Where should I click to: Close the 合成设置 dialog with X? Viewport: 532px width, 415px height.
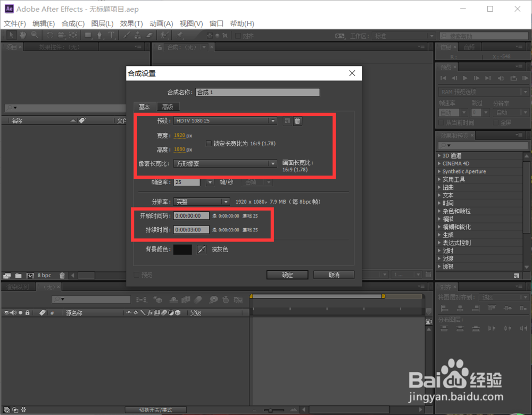pyautogui.click(x=352, y=73)
